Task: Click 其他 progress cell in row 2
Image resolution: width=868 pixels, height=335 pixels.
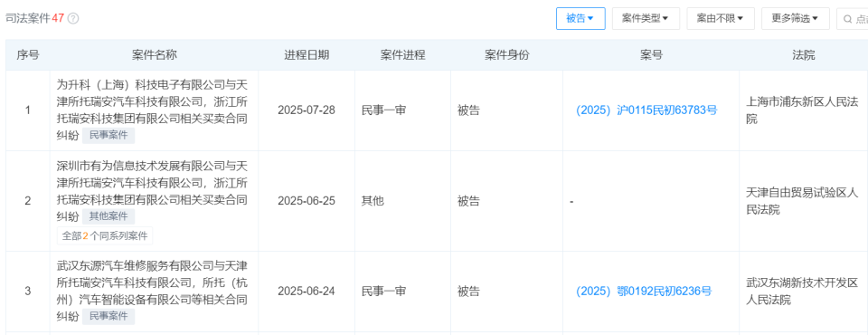Action: click(x=373, y=201)
